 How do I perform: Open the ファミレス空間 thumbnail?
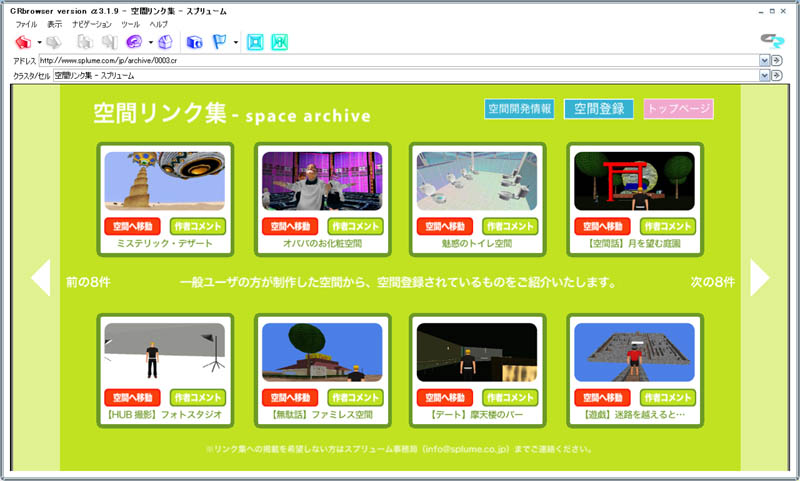coord(322,352)
